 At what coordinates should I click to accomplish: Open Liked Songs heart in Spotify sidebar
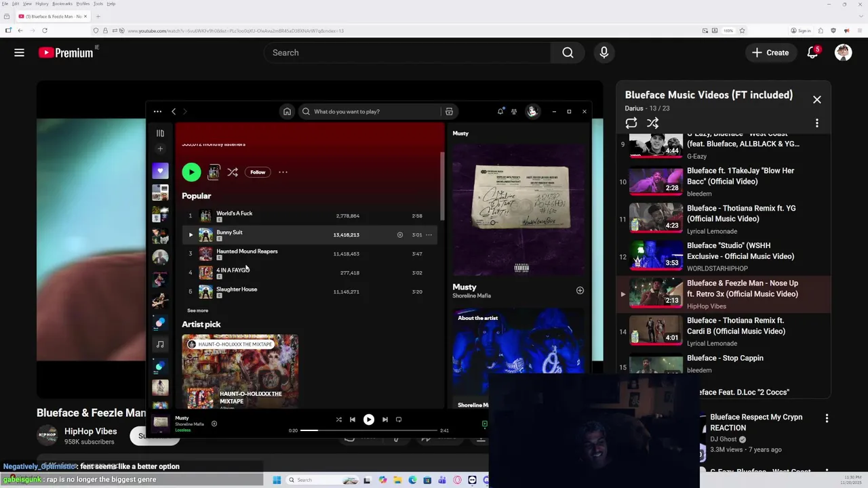[x=160, y=171]
